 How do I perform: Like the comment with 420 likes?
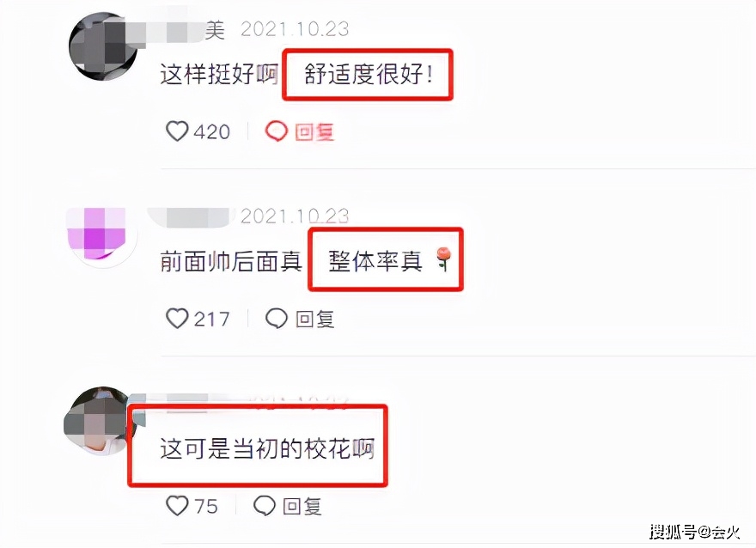pos(177,131)
